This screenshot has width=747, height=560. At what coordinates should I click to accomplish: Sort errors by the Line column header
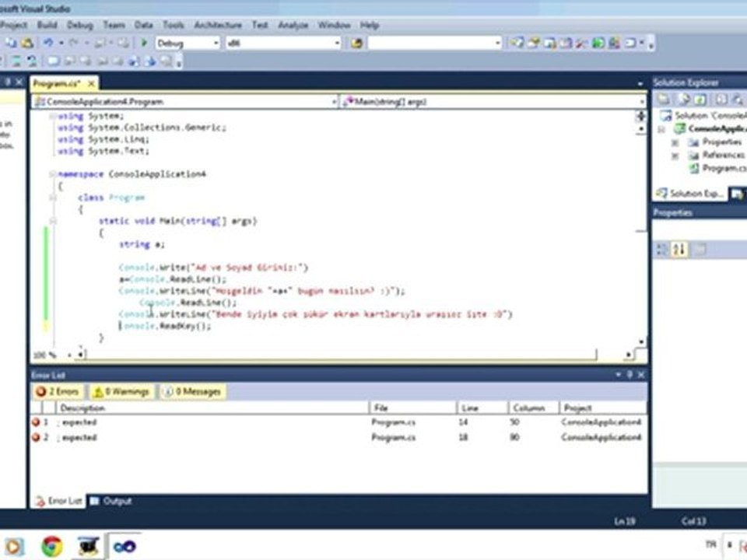tap(482, 408)
